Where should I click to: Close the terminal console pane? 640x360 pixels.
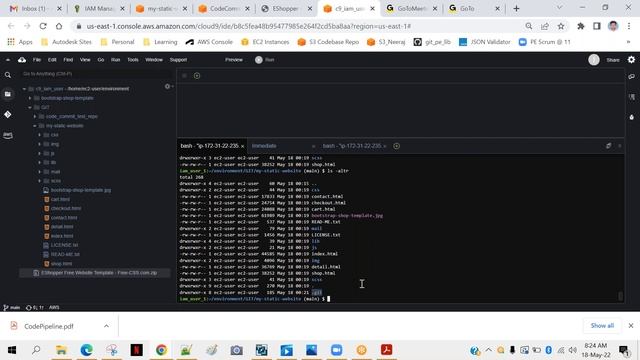coord(620,146)
